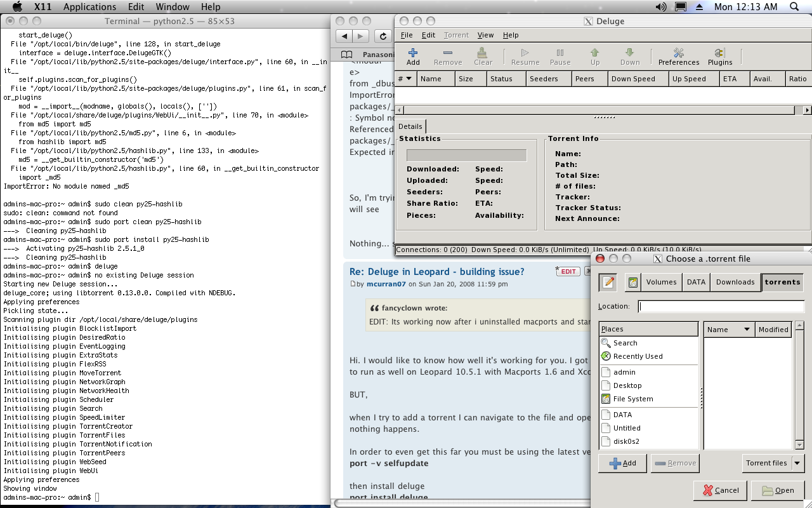Select admin in the Places list
The height and width of the screenshot is (508, 812).
(x=648, y=372)
